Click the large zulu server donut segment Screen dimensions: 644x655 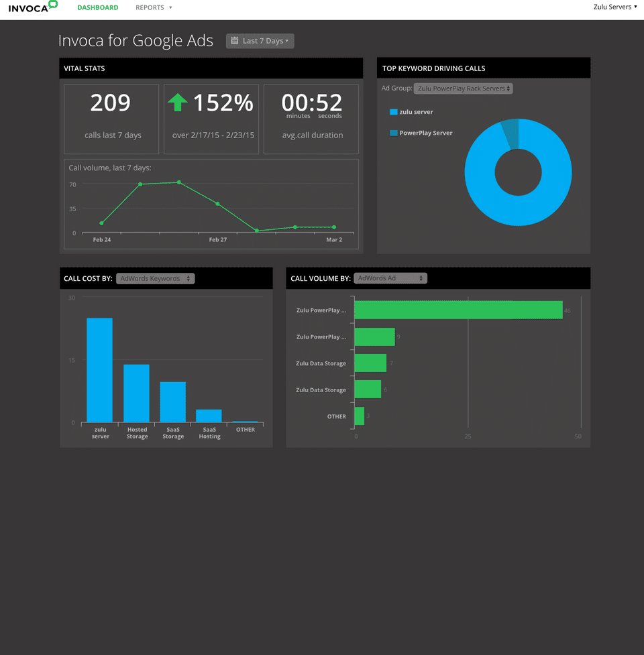click(x=518, y=211)
